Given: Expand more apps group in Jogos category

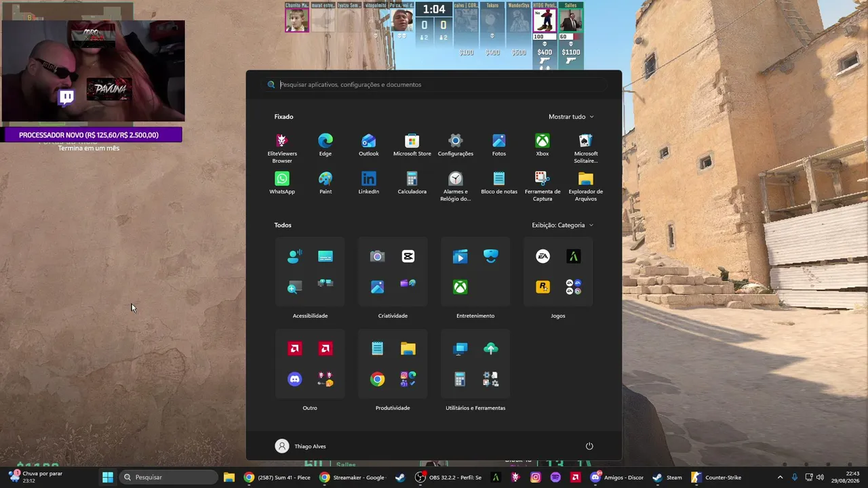Looking at the screenshot, I should point(574,287).
